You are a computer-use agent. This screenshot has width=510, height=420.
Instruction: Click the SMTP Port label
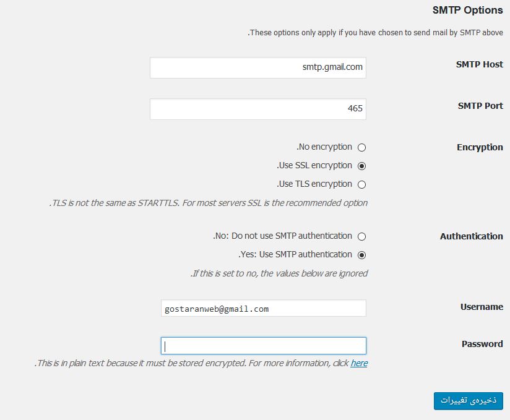(x=480, y=106)
